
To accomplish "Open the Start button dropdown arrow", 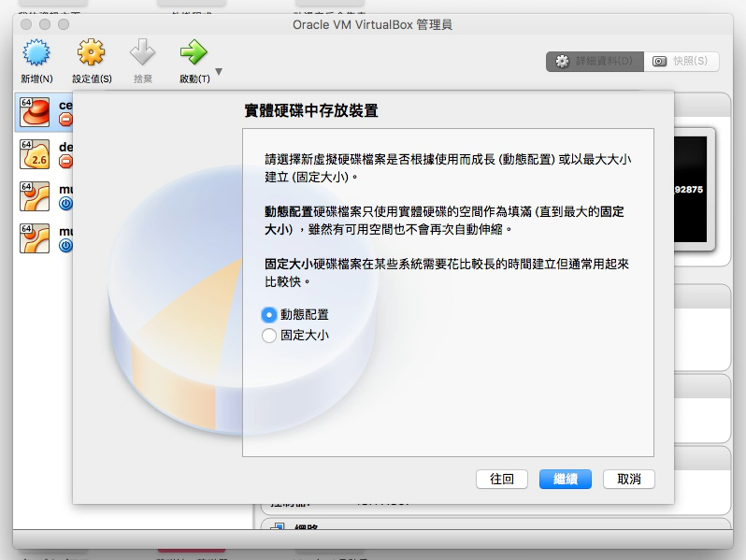I will coord(219,72).
